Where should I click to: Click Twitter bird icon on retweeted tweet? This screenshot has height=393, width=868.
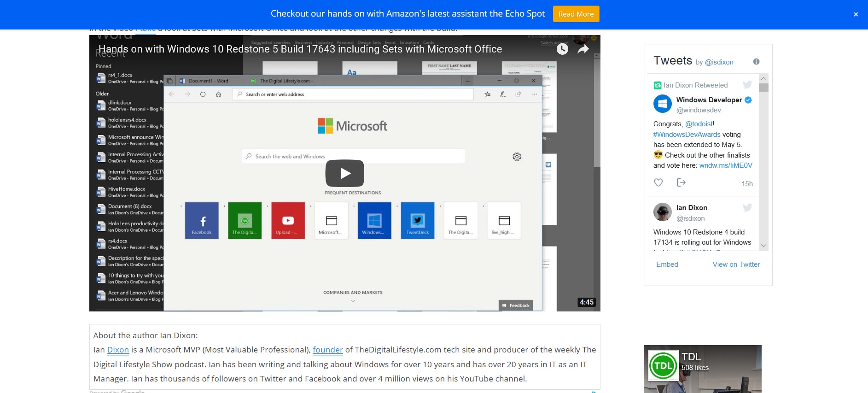click(747, 84)
